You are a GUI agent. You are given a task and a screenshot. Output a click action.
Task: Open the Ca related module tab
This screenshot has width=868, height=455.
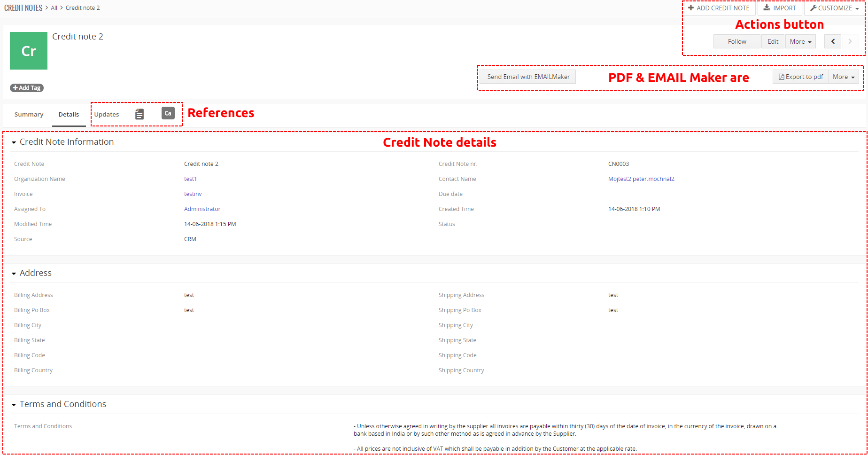point(168,113)
